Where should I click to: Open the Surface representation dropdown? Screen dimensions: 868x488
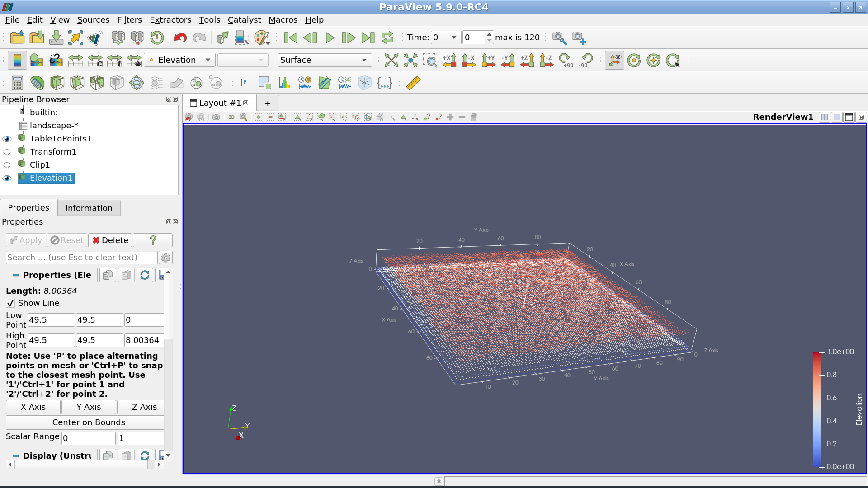click(x=324, y=60)
